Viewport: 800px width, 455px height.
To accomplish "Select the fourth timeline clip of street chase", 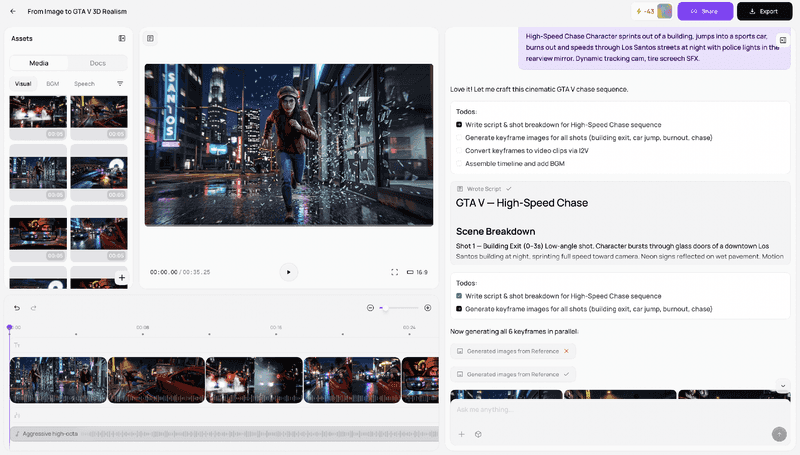I will point(352,380).
